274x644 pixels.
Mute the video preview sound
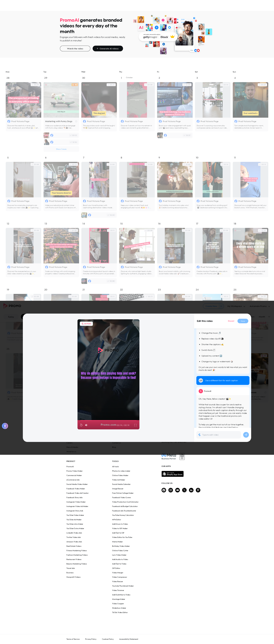86,425
